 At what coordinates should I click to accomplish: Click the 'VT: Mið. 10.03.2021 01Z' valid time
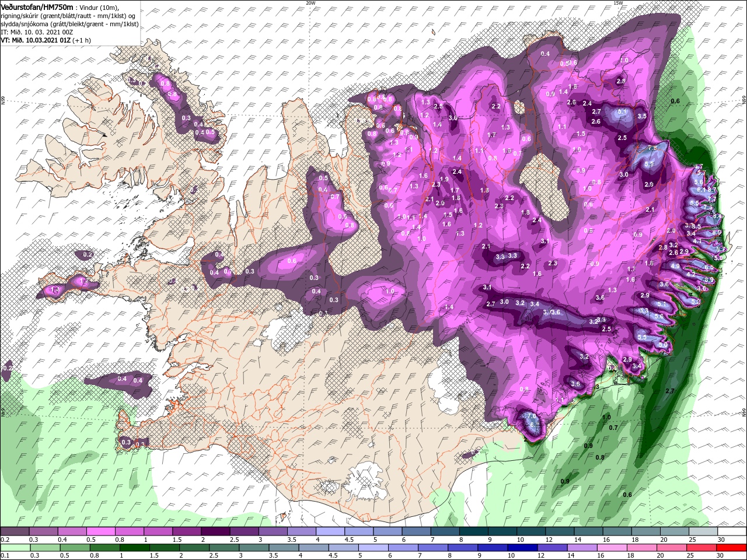click(x=34, y=40)
